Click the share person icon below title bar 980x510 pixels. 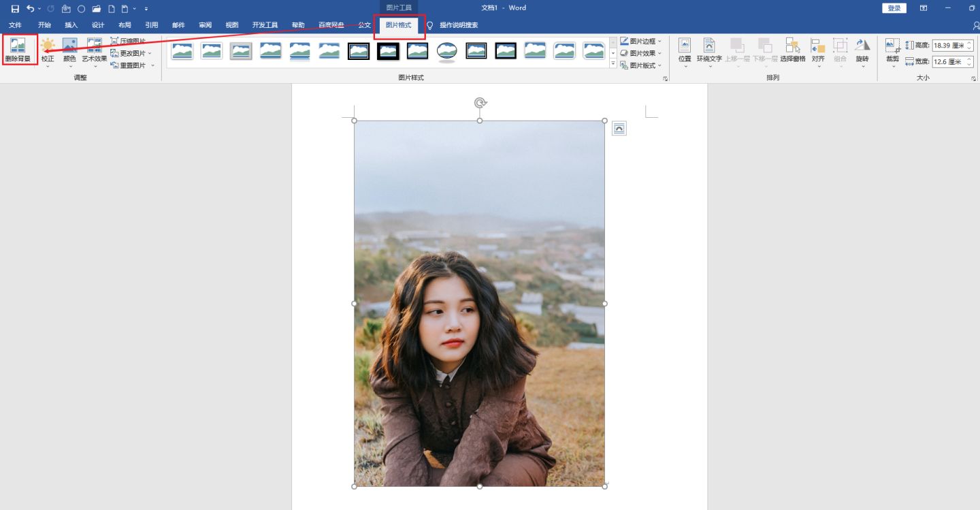[x=976, y=25]
